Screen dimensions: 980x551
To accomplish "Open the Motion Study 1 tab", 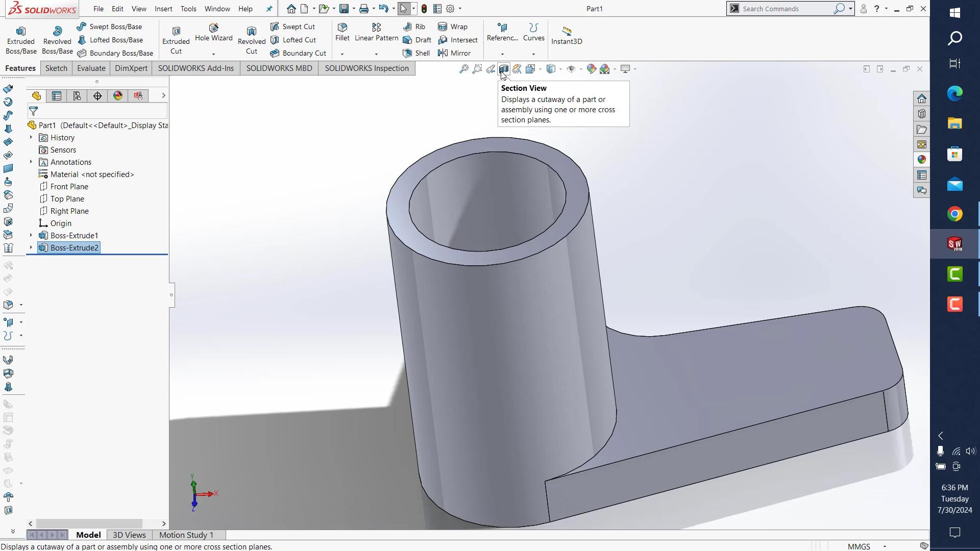I will (186, 535).
